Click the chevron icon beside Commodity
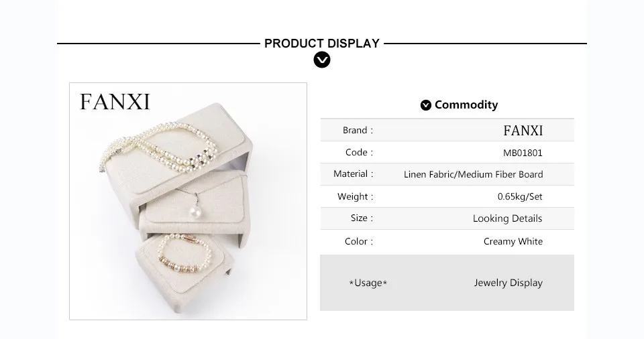Image resolution: width=644 pixels, height=339 pixels. click(x=425, y=105)
